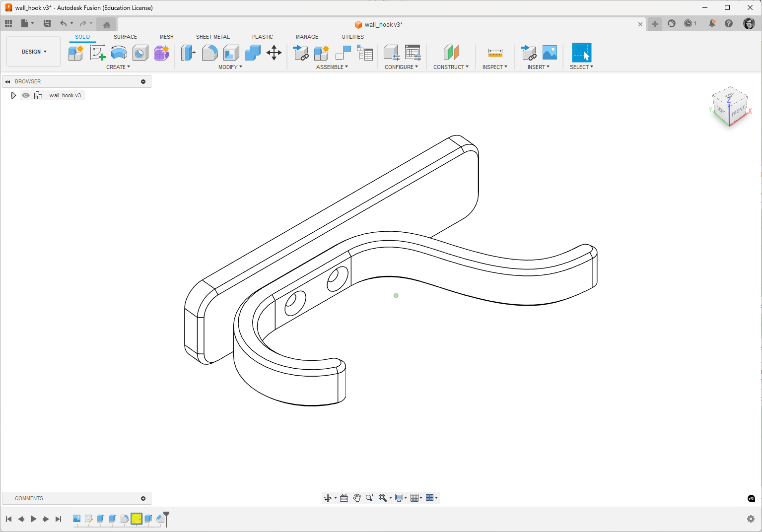Switch to the SURFACE tab

pyautogui.click(x=125, y=37)
